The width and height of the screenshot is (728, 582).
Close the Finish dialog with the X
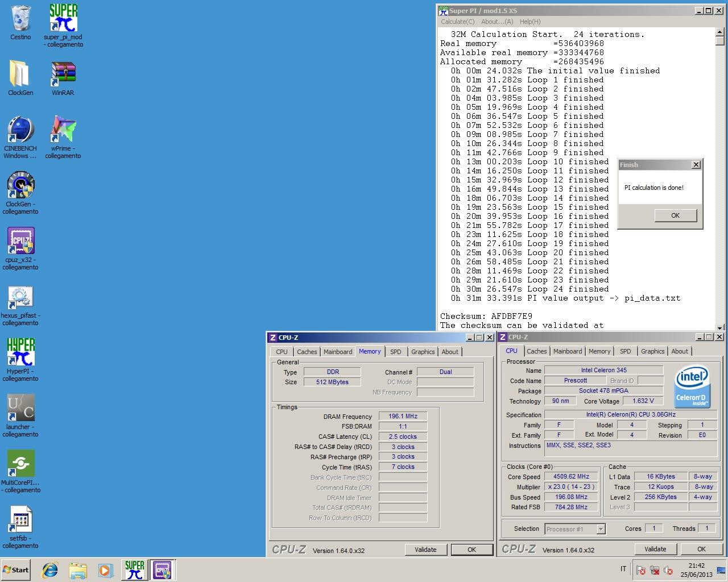pos(696,164)
